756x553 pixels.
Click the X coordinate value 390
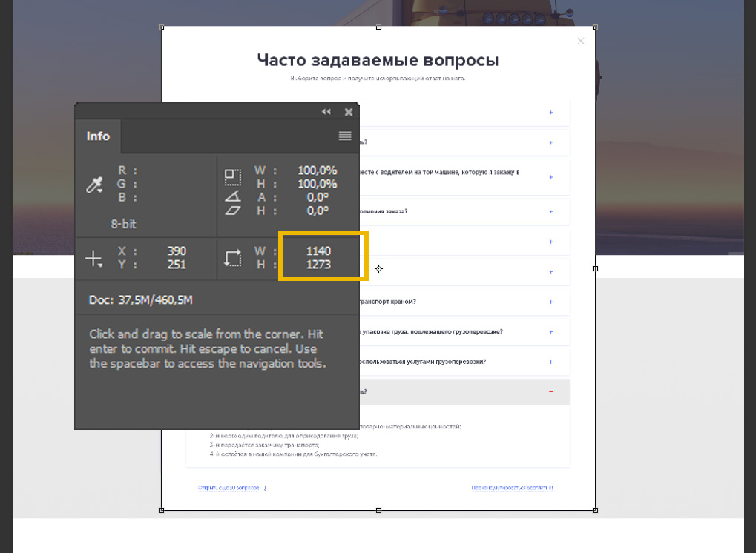(x=177, y=251)
